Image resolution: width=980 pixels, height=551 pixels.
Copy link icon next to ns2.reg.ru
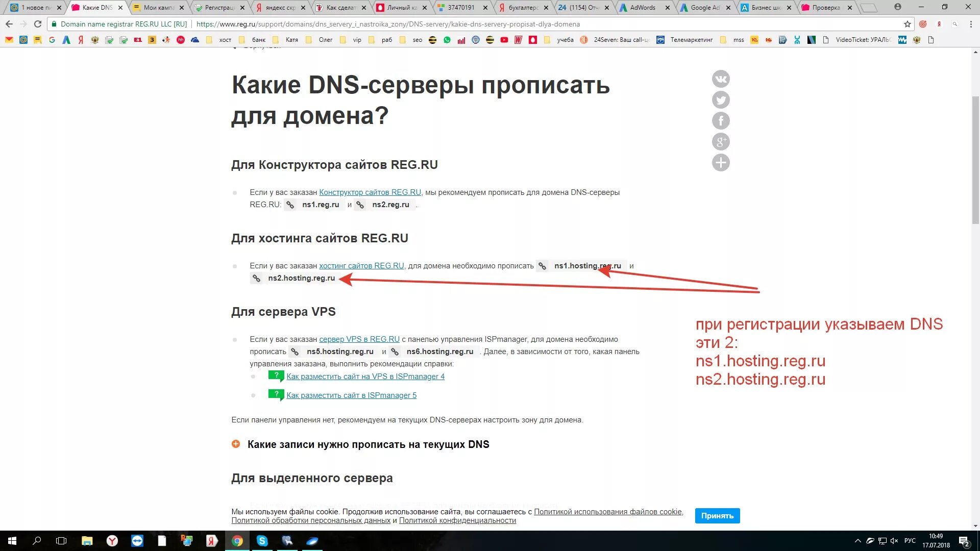(x=360, y=205)
